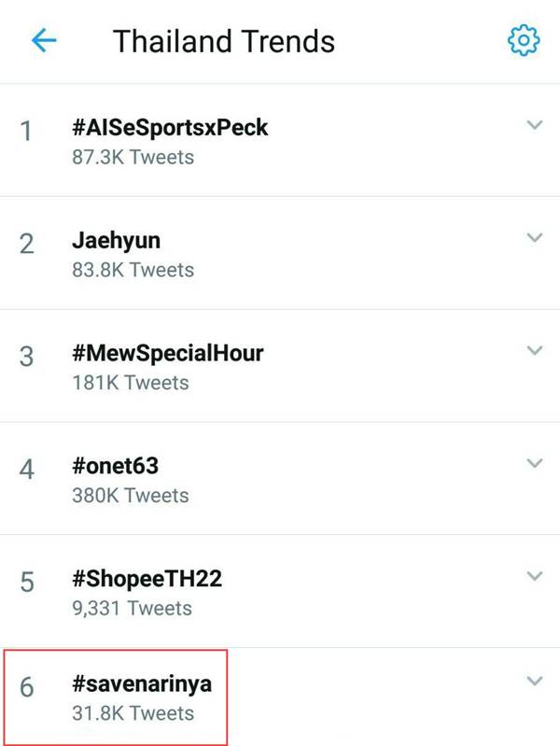Image resolution: width=560 pixels, height=746 pixels.
Task: Expand the chevron beside #savenarinya
Action: tap(534, 682)
